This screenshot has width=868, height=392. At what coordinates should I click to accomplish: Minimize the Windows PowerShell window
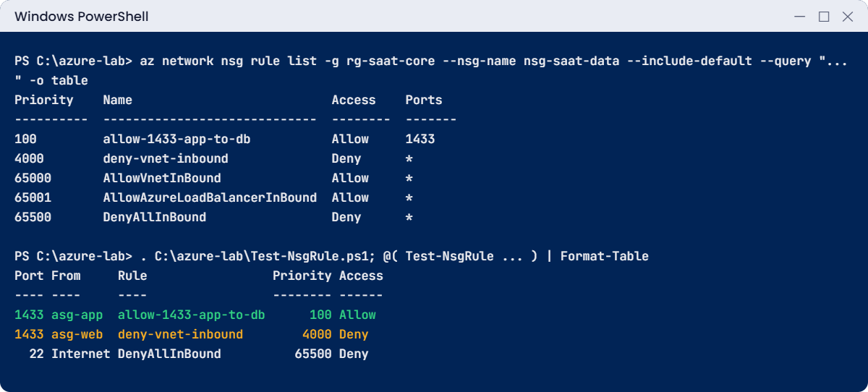coord(799,16)
